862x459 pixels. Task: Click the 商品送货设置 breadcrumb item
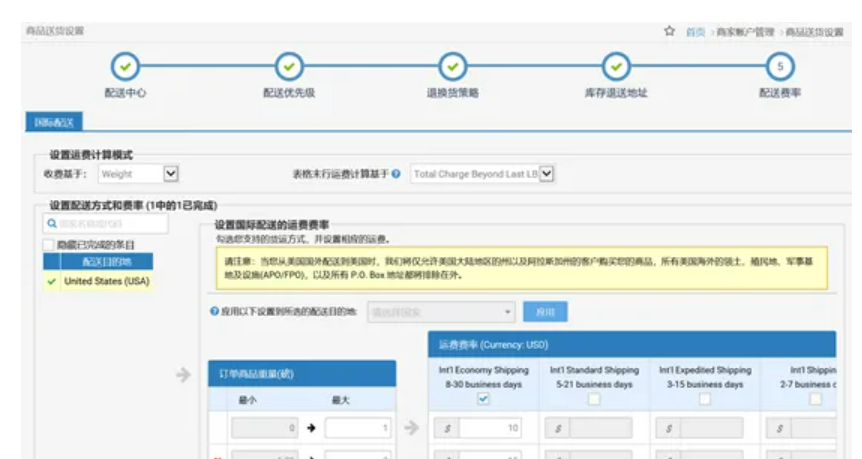[814, 32]
